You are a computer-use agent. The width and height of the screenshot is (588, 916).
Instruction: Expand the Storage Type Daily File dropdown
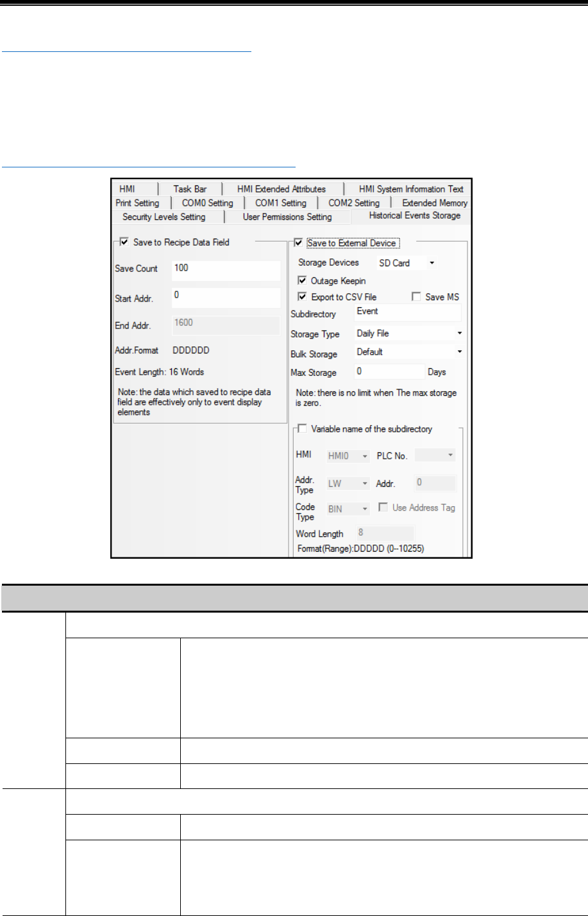(408, 334)
